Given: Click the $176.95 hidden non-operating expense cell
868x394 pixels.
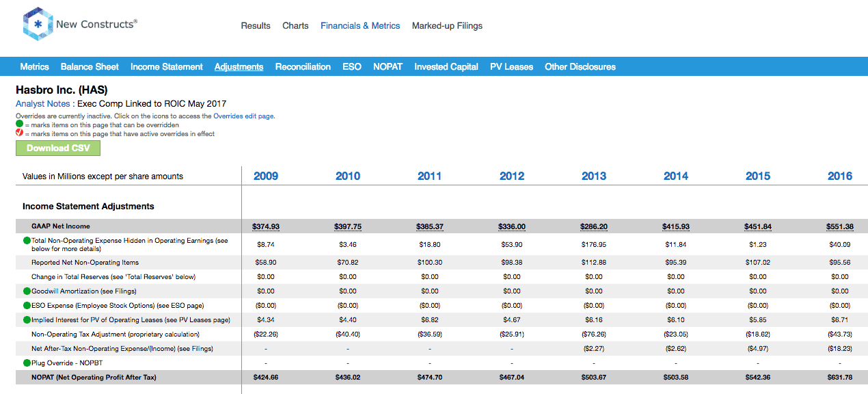Looking at the screenshot, I should click(594, 244).
